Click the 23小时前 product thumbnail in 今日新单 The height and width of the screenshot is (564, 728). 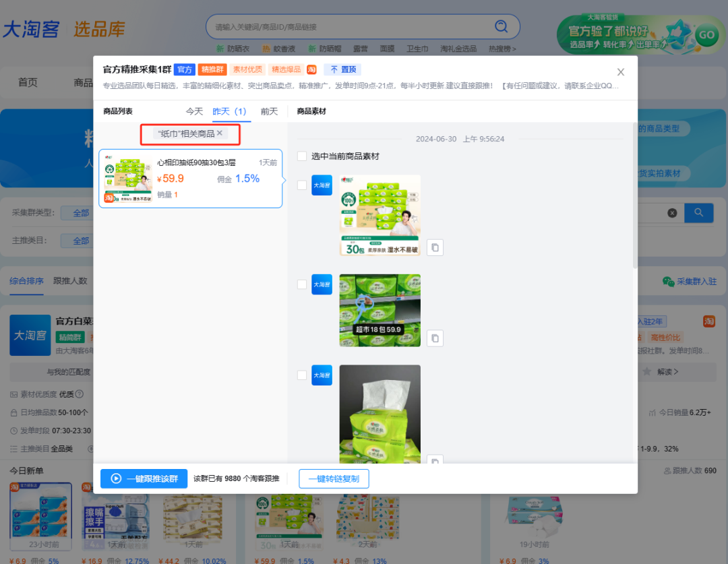click(x=41, y=516)
